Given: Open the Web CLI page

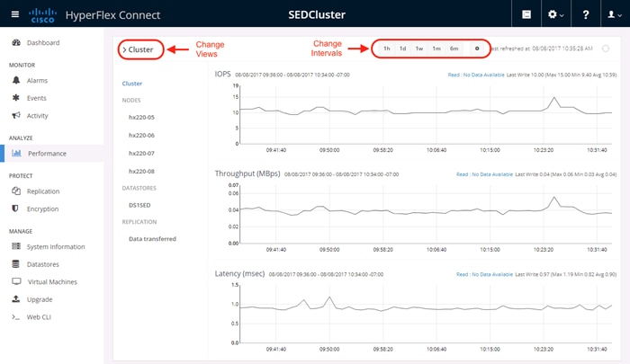Looking at the screenshot, I should click(x=39, y=317).
